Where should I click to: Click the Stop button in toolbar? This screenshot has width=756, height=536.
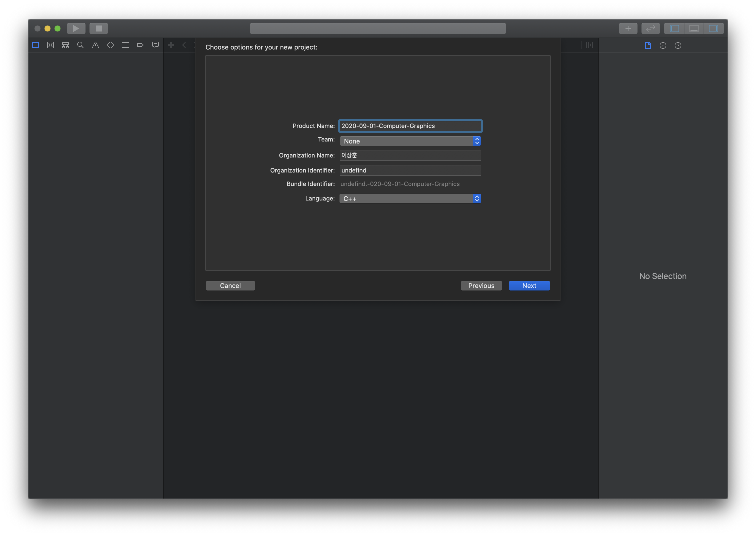point(99,28)
